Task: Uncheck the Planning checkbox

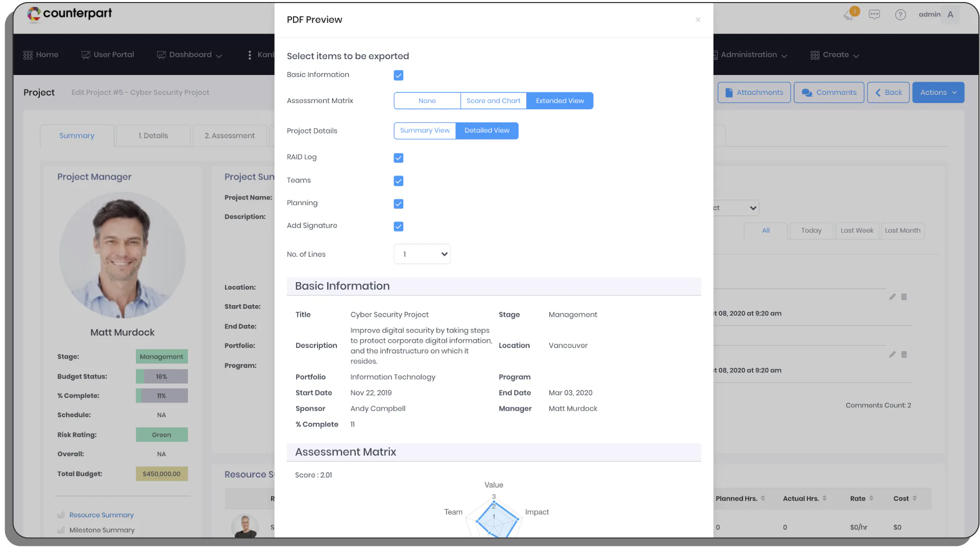Action: [399, 204]
